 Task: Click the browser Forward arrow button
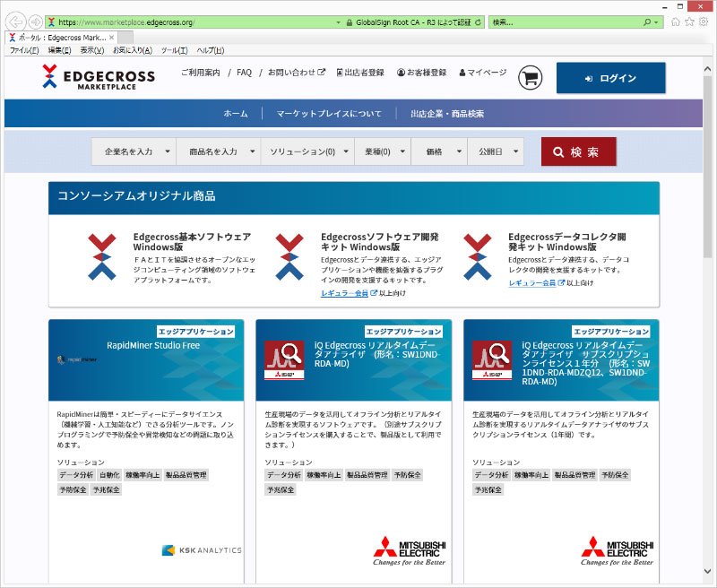(x=35, y=22)
